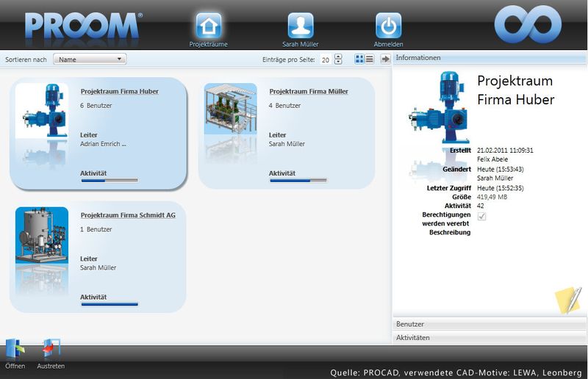This screenshot has height=379, width=588.
Task: Click 'Projektraum Firma Huber' panel title
Action: coord(516,90)
